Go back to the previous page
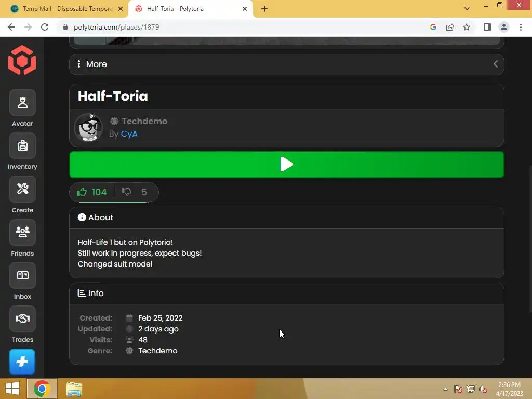532x399 pixels. pos(11,27)
